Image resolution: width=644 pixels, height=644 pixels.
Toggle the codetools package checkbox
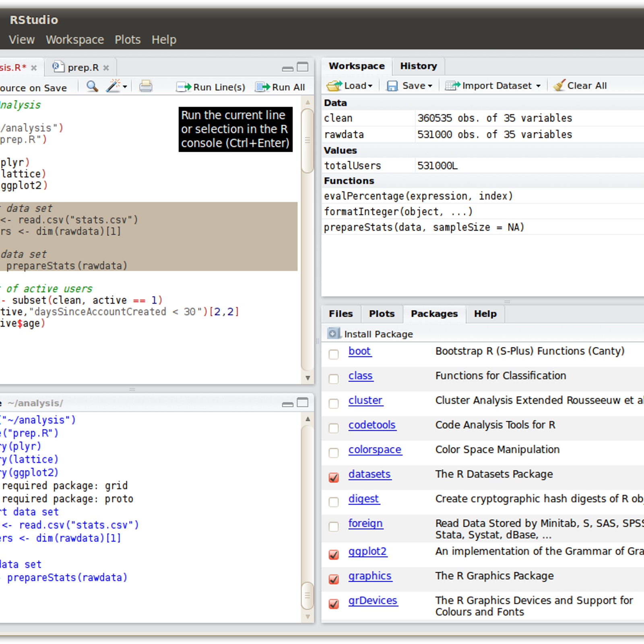click(334, 428)
